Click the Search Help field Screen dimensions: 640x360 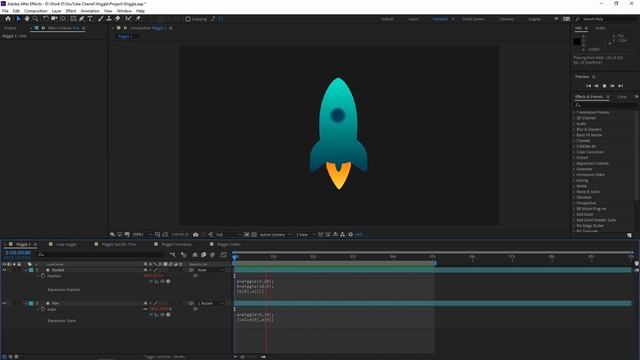coord(605,19)
